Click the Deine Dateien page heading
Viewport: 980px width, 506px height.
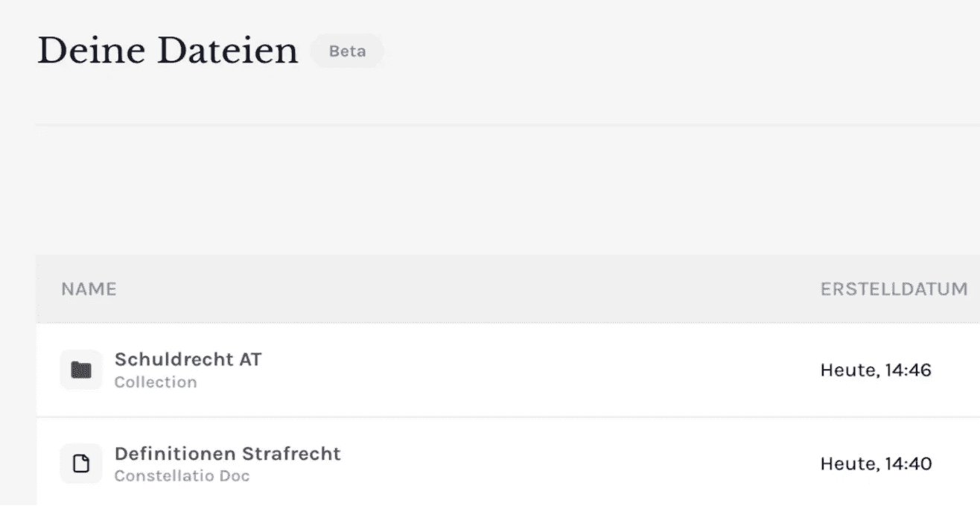pos(168,50)
